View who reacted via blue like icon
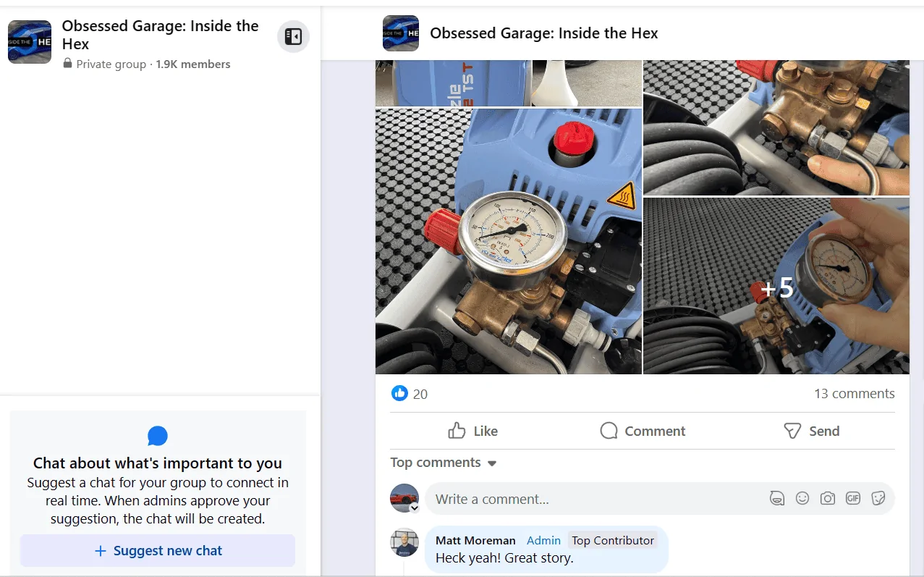Viewport: 924px width, 577px height. pos(399,393)
